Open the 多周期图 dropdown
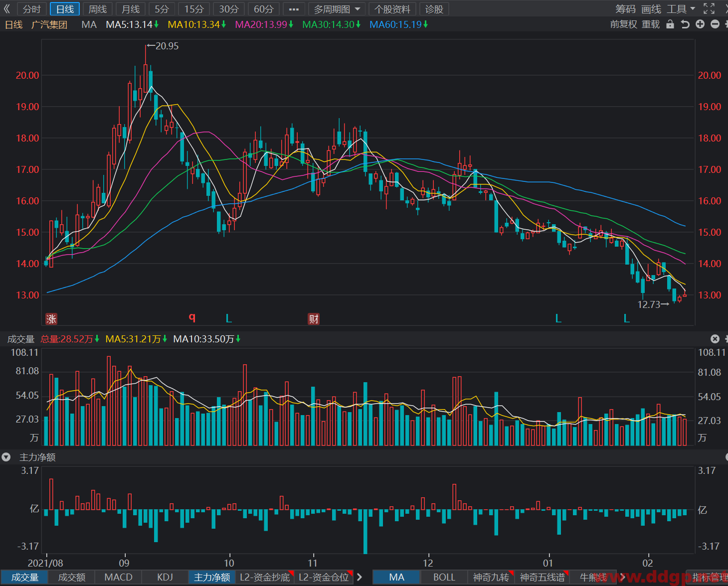The image size is (728, 586). click(x=337, y=9)
